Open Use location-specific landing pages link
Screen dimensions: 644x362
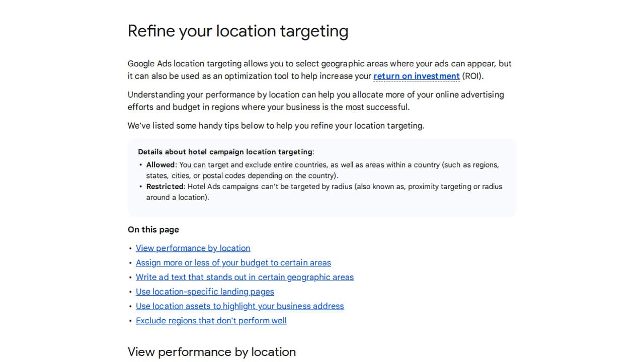point(205,292)
